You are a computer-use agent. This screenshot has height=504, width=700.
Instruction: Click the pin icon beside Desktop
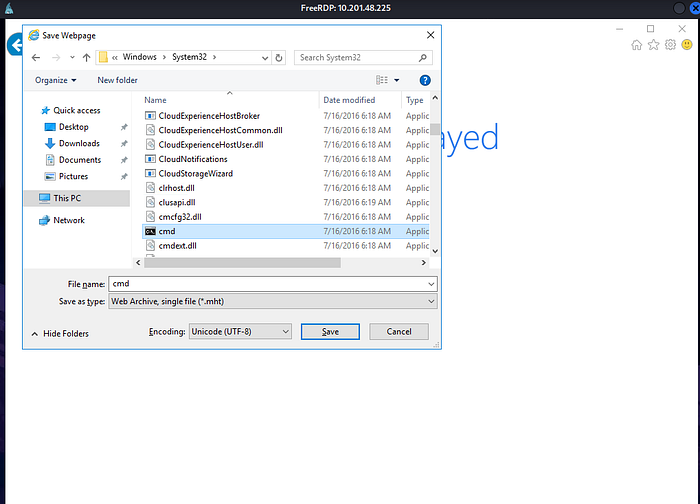tap(124, 127)
